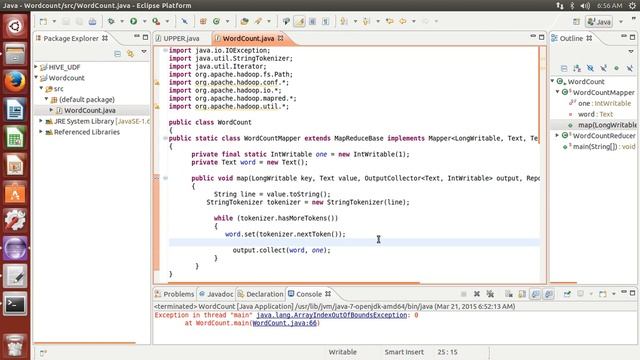Click the volume icon in system tray

[x=585, y=6]
